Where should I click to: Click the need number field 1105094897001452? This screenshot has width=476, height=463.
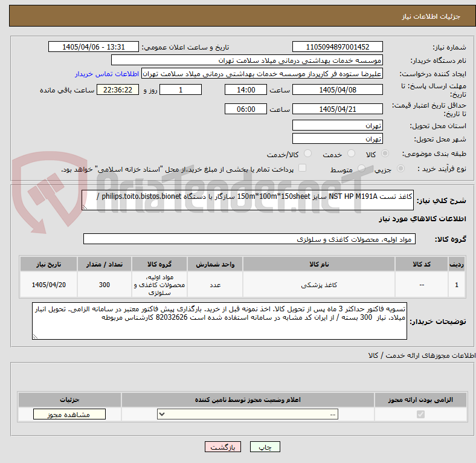[338, 47]
